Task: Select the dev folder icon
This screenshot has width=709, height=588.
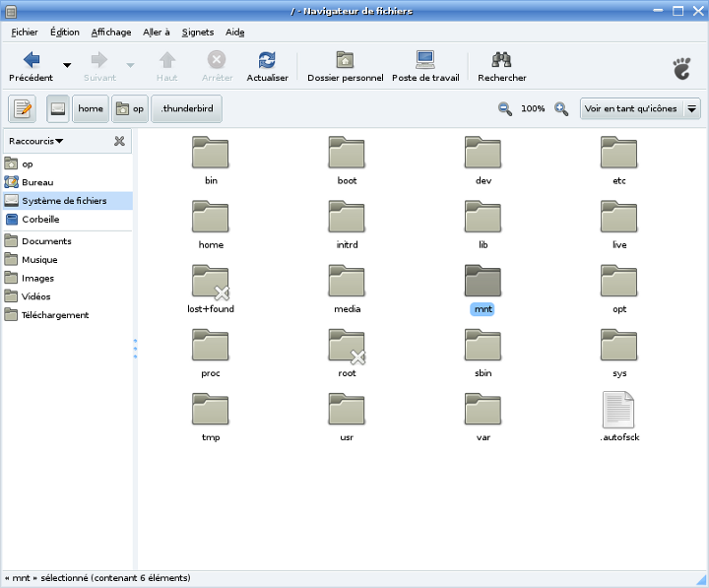Action: coord(483,153)
